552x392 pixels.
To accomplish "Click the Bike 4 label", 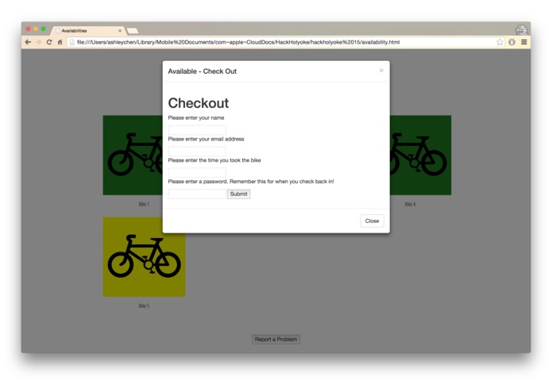I will pyautogui.click(x=410, y=204).
